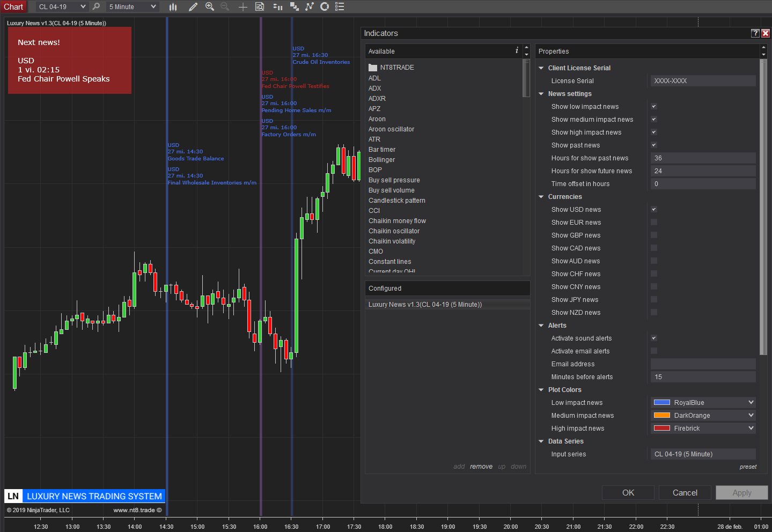Open the indicators icon in toolbar

[x=310, y=6]
